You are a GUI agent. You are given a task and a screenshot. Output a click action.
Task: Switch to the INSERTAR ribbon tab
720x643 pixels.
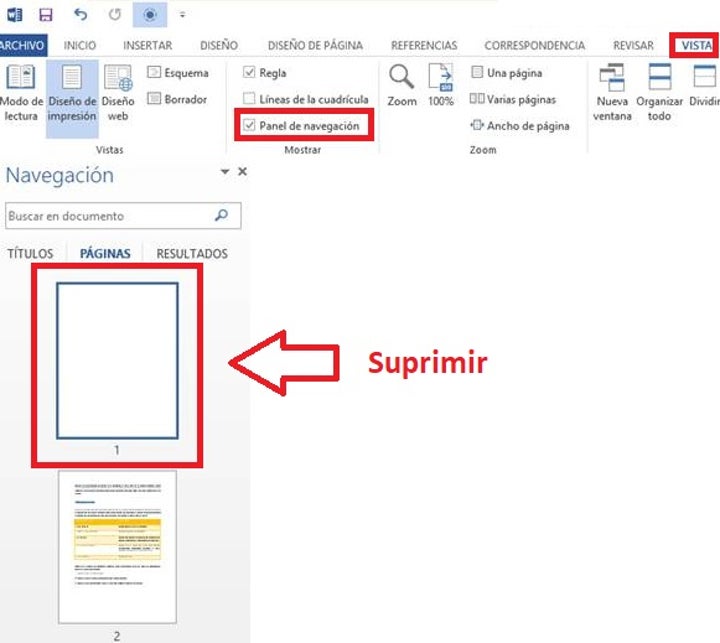[147, 45]
